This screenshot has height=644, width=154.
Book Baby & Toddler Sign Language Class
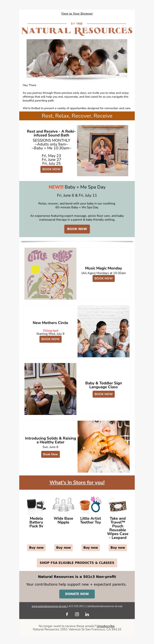tap(103, 394)
